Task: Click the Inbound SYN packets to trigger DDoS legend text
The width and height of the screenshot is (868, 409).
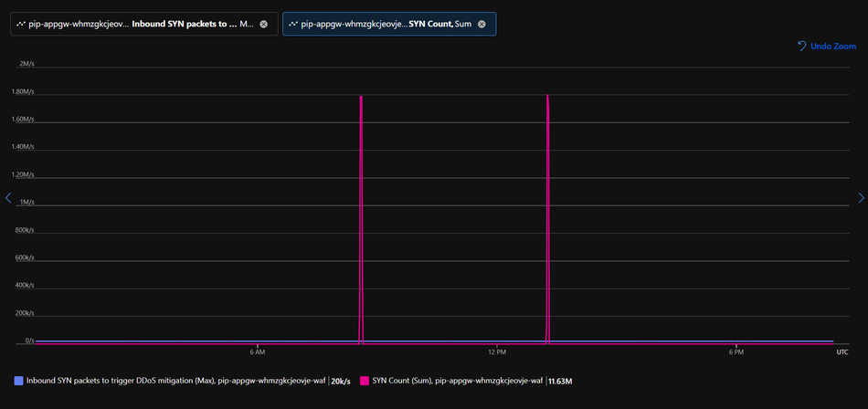Action: click(x=176, y=381)
